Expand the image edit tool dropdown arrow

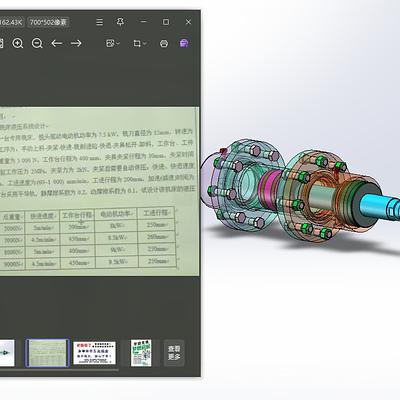(x=118, y=43)
